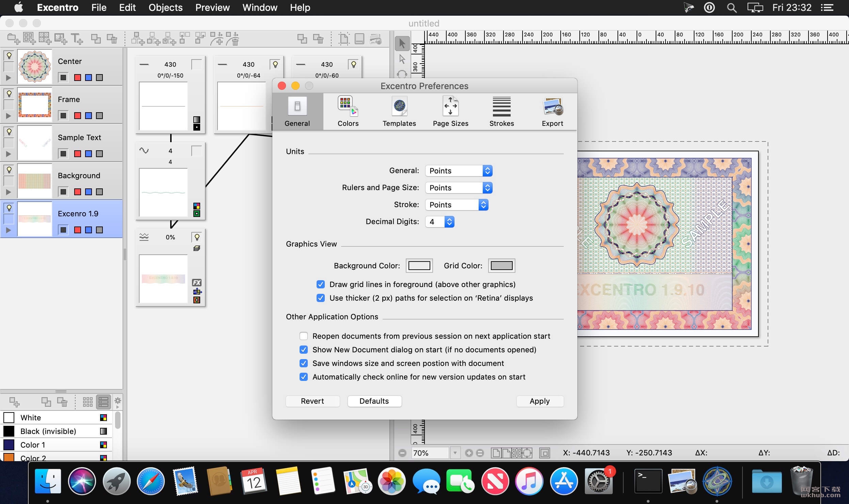The image size is (849, 504).
Task: Click red swatch in Center layer row
Action: [x=78, y=78]
